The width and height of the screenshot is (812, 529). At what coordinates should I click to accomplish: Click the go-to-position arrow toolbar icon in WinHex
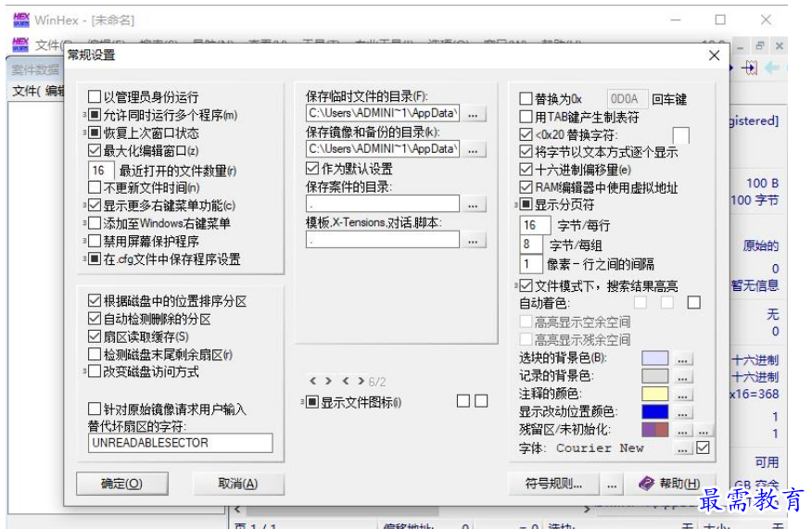pyautogui.click(x=749, y=68)
